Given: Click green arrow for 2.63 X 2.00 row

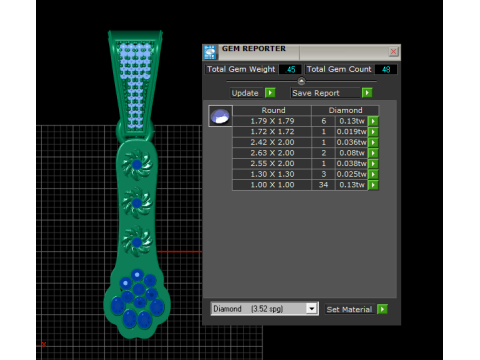Looking at the screenshot, I should [373, 153].
